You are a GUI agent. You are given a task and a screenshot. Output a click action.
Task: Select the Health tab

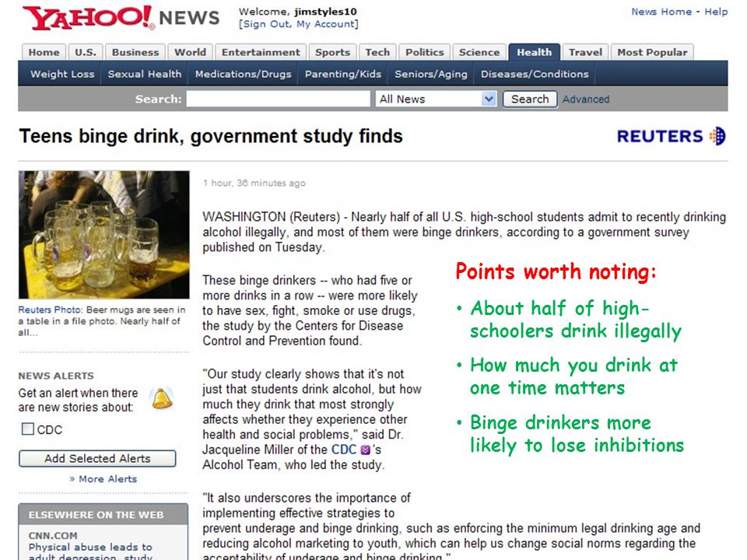pos(534,52)
